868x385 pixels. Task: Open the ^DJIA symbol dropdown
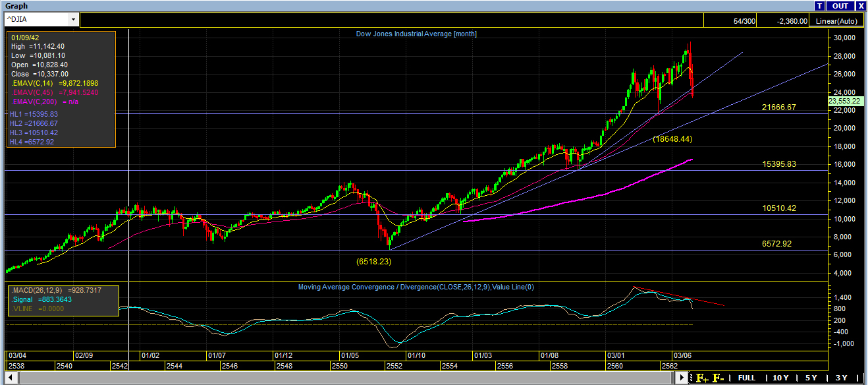[73, 20]
